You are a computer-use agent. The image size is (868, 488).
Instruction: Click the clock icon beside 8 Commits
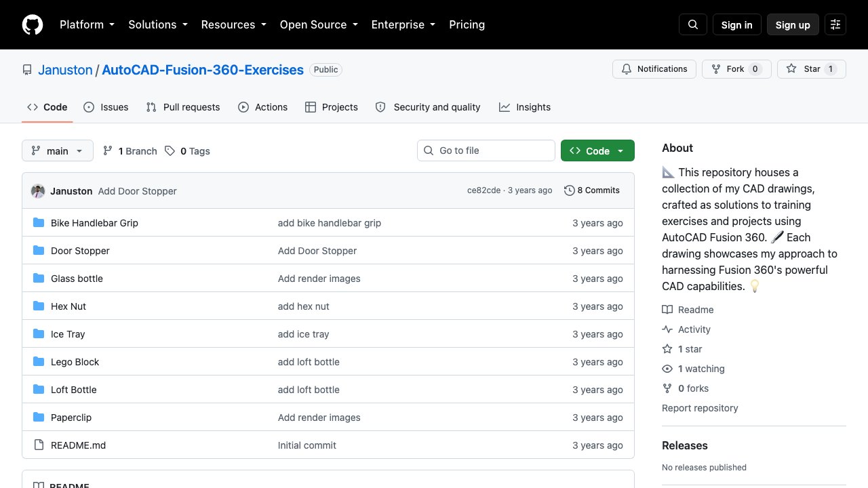(x=570, y=190)
